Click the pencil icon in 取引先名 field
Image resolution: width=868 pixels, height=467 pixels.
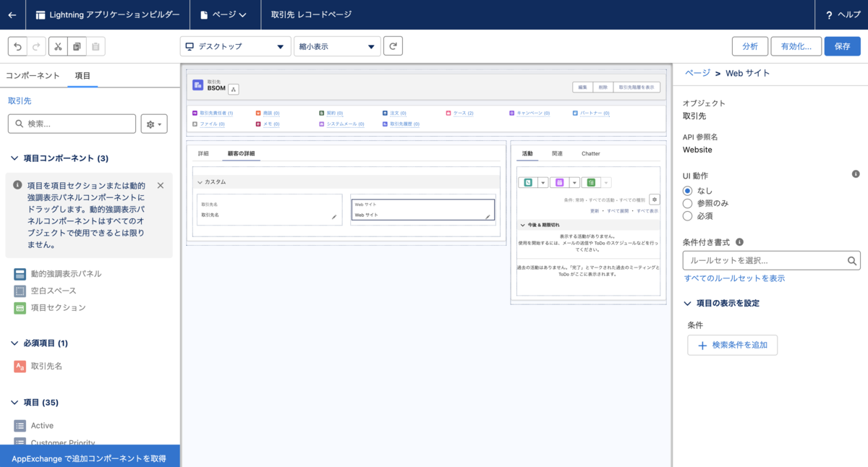click(334, 217)
